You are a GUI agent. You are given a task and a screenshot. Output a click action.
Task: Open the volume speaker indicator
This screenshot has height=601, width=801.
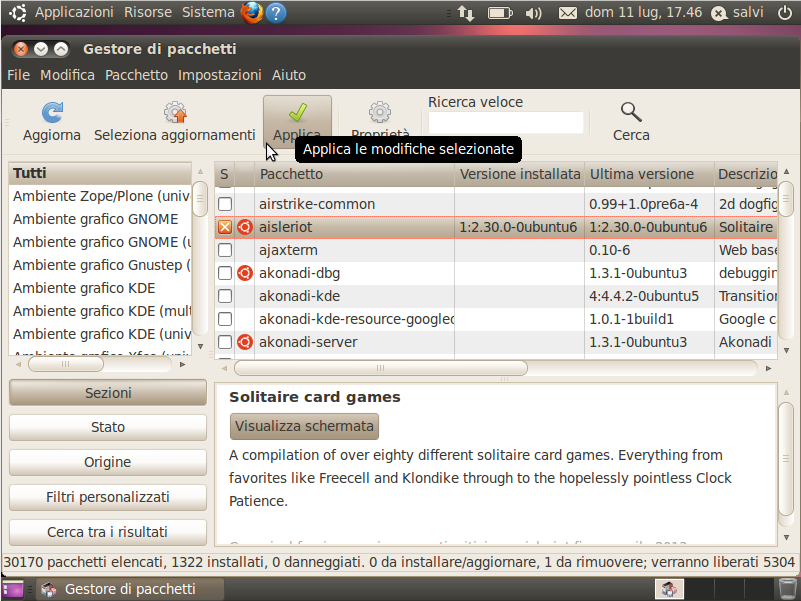tap(533, 13)
